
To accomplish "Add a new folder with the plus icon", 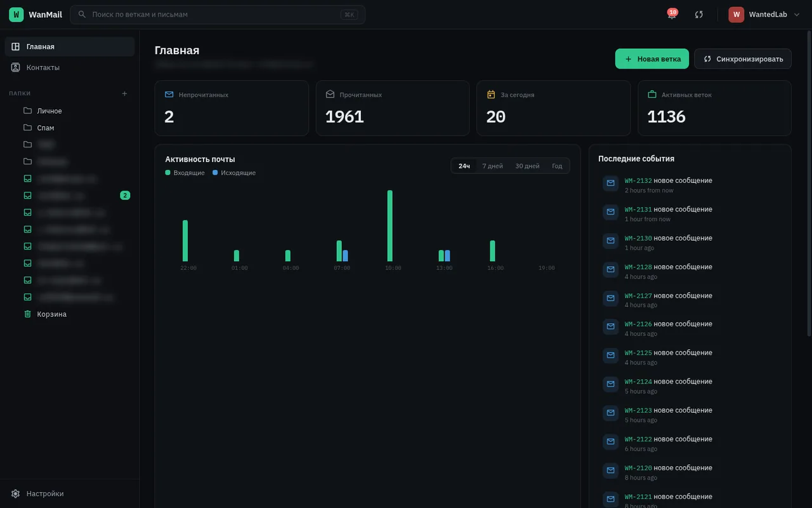I will 124,93.
